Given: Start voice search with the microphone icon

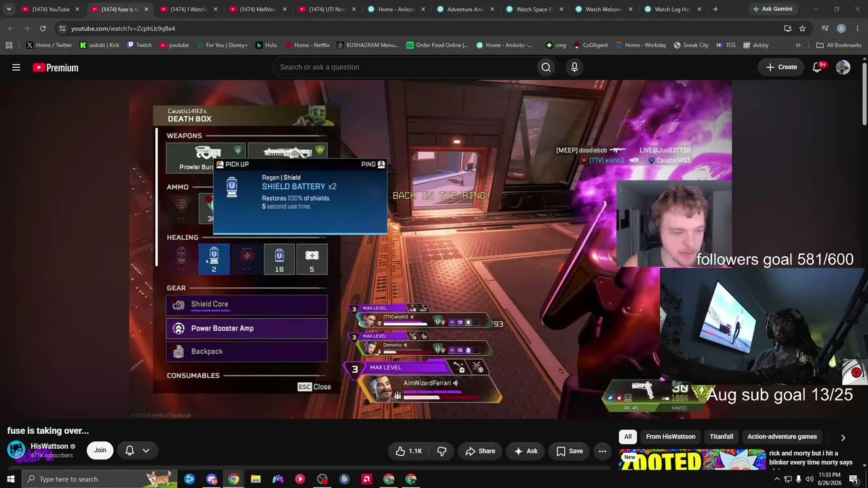Looking at the screenshot, I should (x=574, y=67).
